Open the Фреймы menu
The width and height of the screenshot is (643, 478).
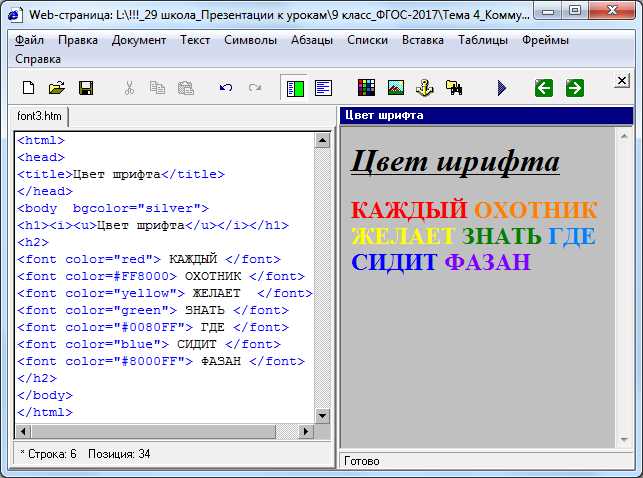545,40
